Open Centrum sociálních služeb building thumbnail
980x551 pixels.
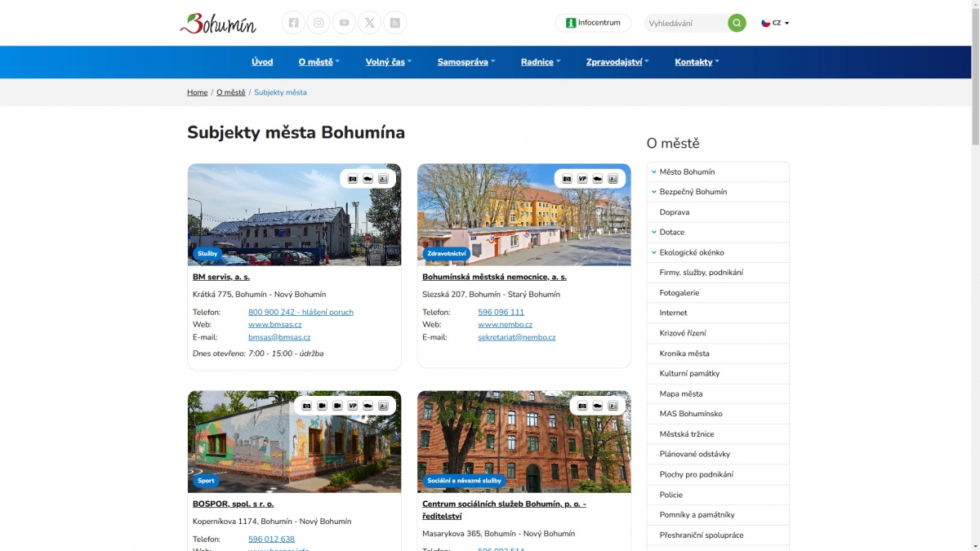click(523, 442)
